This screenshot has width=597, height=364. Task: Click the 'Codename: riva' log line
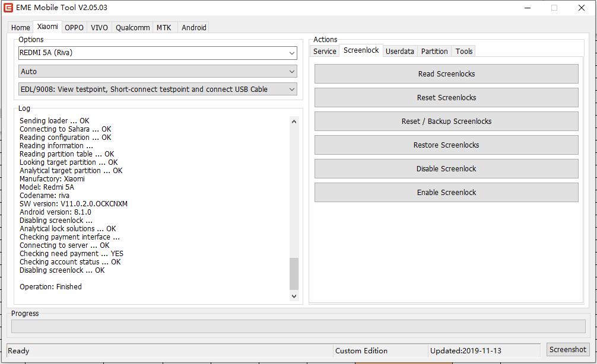(x=44, y=196)
